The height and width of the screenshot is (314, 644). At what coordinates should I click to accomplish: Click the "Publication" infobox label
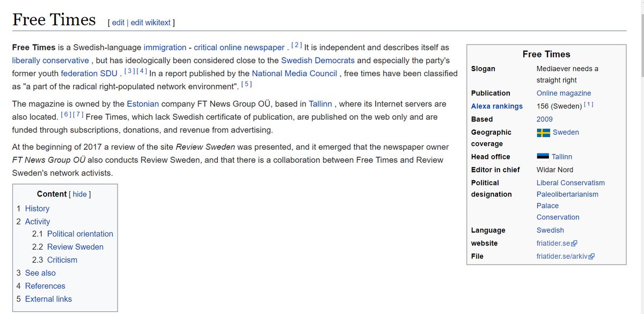pos(491,93)
